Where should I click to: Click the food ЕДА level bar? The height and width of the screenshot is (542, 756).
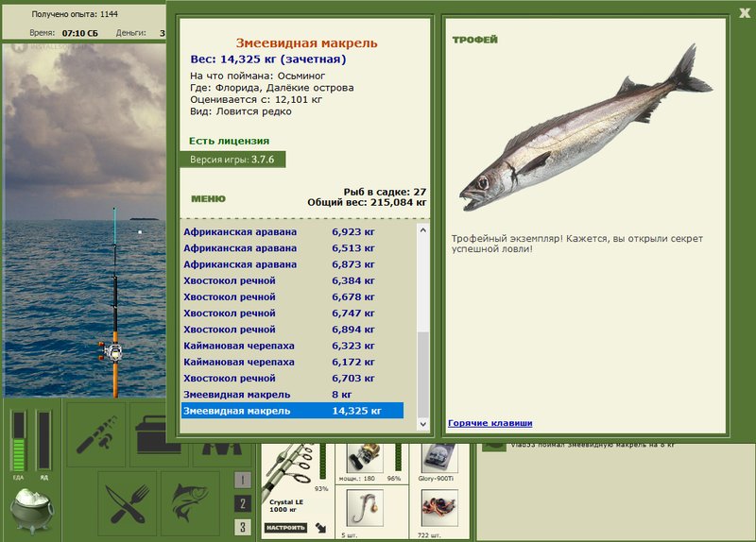point(19,440)
